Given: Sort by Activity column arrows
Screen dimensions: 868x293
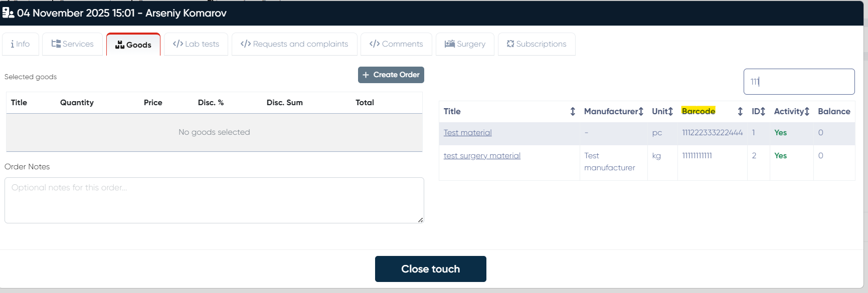Looking at the screenshot, I should (x=807, y=112).
